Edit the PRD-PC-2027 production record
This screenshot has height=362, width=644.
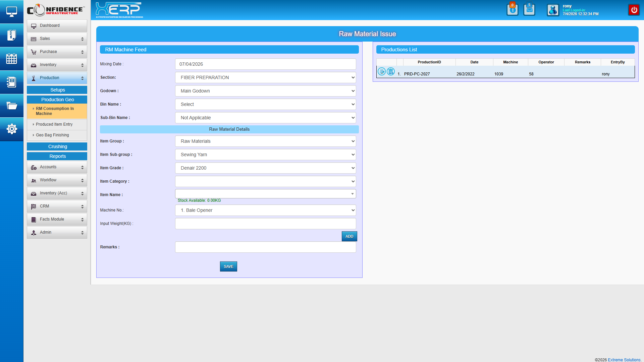tap(382, 71)
